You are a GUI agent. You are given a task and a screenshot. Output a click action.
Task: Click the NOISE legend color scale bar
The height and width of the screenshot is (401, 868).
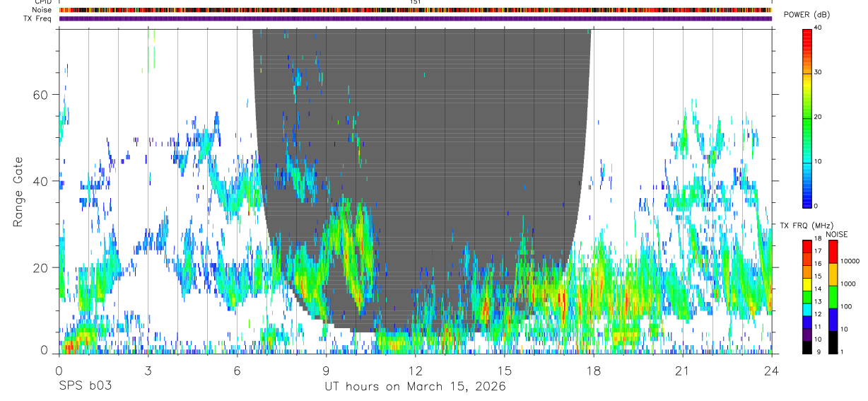833,296
